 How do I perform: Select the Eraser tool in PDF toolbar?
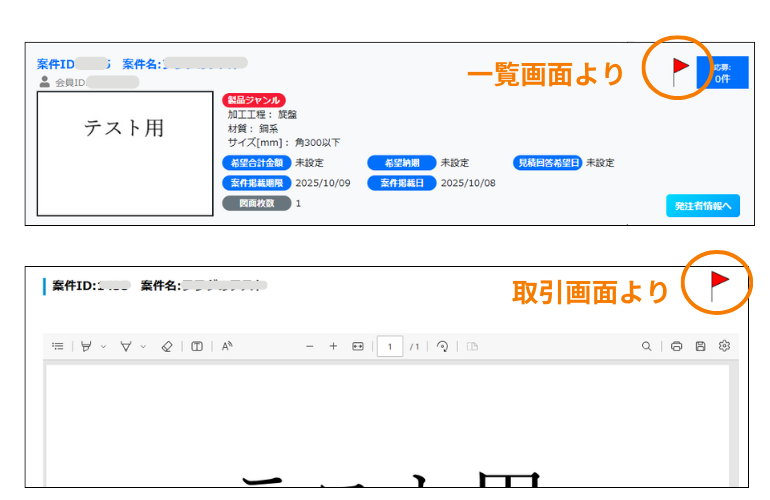[x=167, y=346]
